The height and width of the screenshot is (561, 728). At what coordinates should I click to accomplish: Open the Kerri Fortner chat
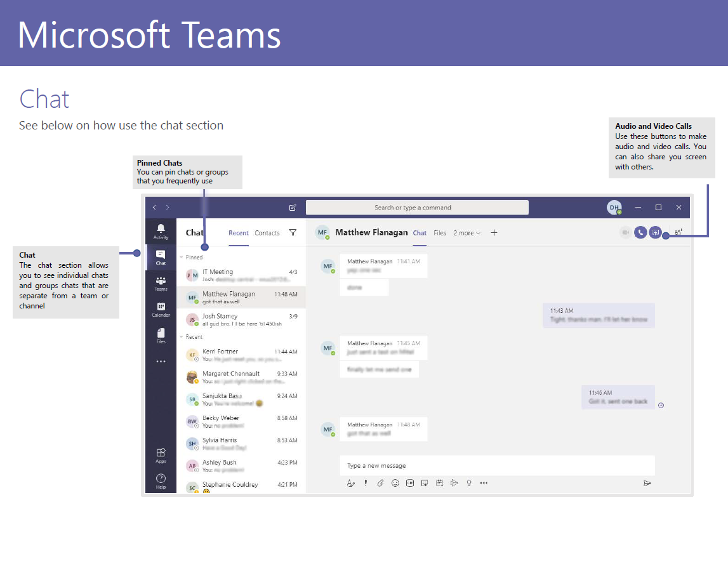pyautogui.click(x=241, y=355)
